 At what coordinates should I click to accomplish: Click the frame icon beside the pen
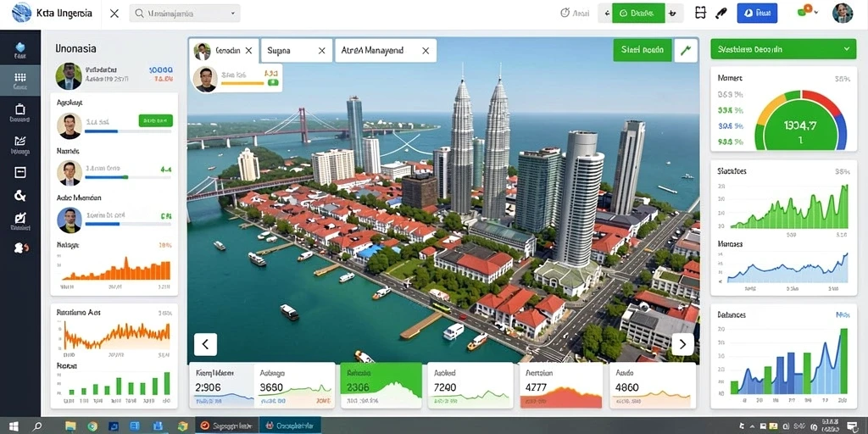(x=700, y=13)
